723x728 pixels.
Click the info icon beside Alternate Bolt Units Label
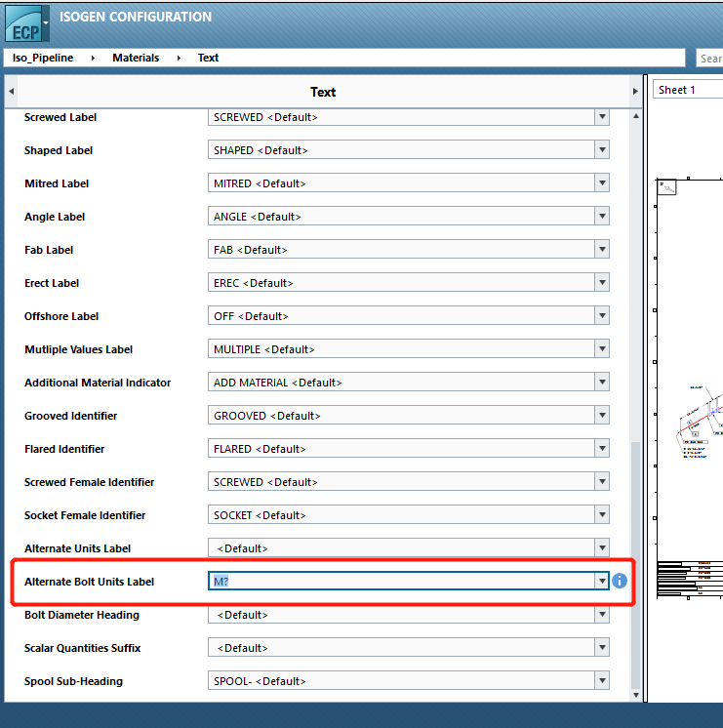(620, 581)
